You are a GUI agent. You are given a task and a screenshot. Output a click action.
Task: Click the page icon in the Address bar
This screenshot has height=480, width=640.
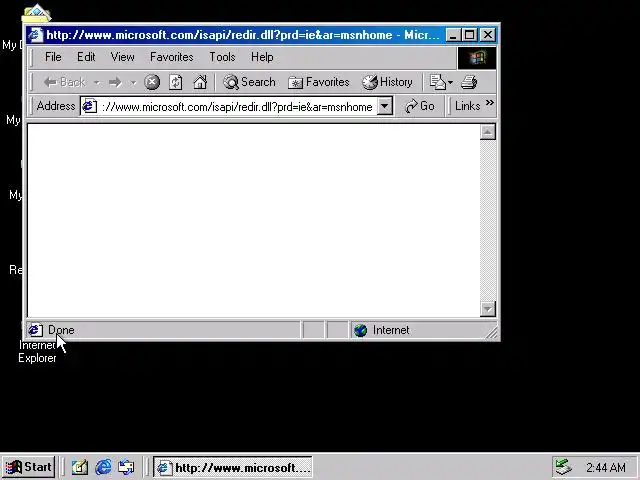tap(89, 107)
